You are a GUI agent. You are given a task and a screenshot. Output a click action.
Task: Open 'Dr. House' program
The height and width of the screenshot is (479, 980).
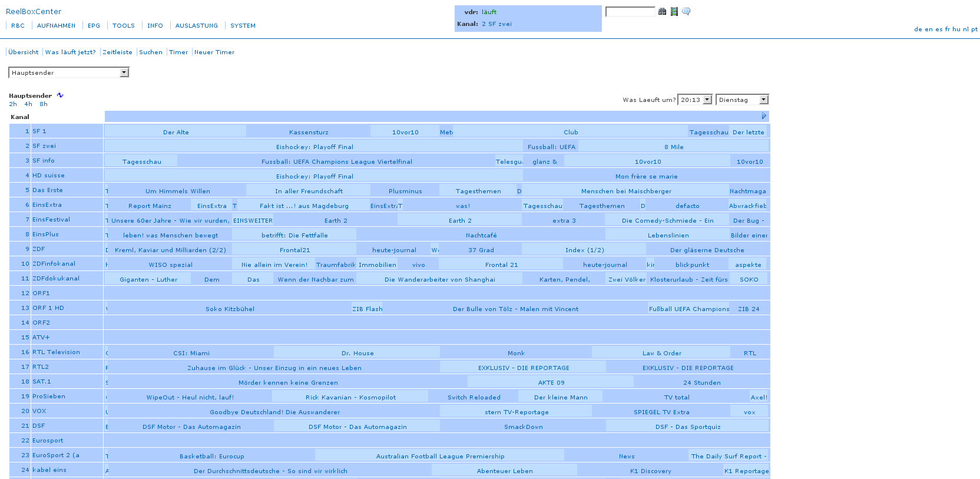(x=357, y=354)
